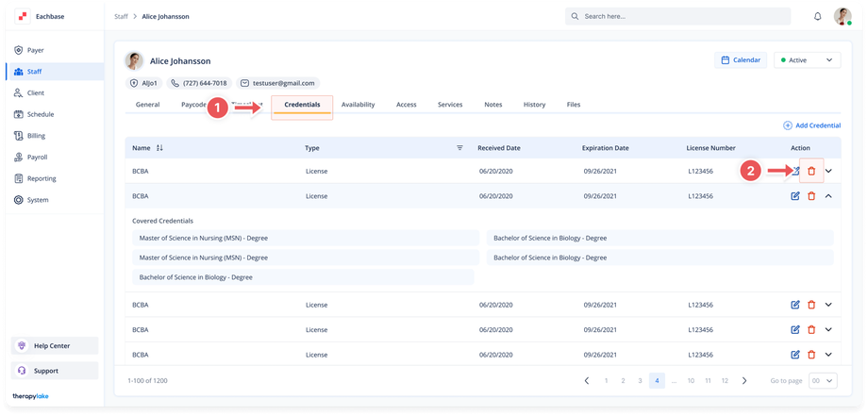The height and width of the screenshot is (416, 868).
Task: Open the Access tab
Action: [407, 105]
